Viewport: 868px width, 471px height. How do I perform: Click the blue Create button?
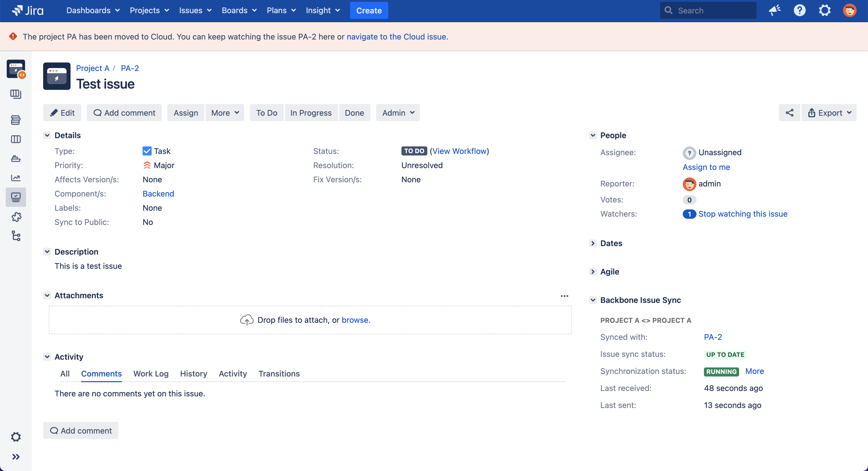pos(369,10)
